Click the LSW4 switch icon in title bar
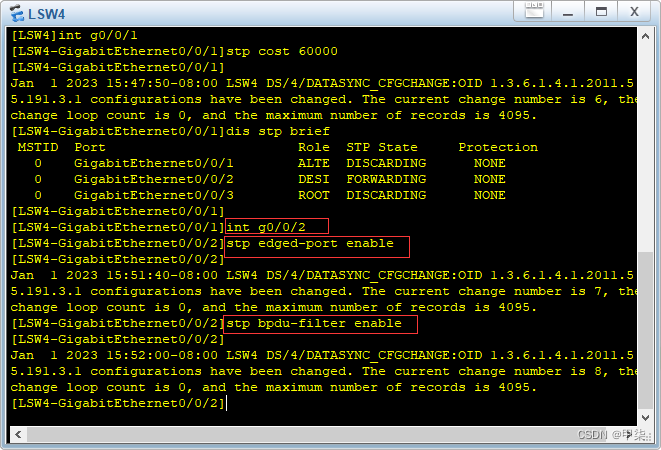 [x=17, y=13]
